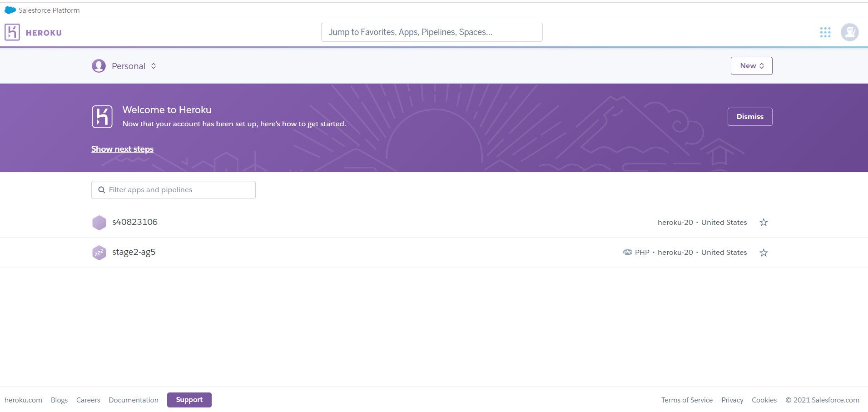
Task: Click the HEROKU wordmark
Action: point(44,33)
